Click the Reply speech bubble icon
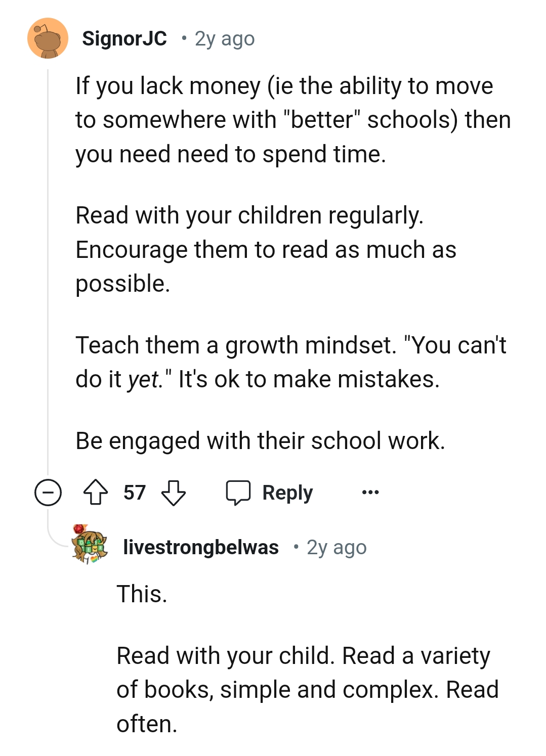Image resolution: width=546 pixels, height=756 pixels. (x=239, y=492)
